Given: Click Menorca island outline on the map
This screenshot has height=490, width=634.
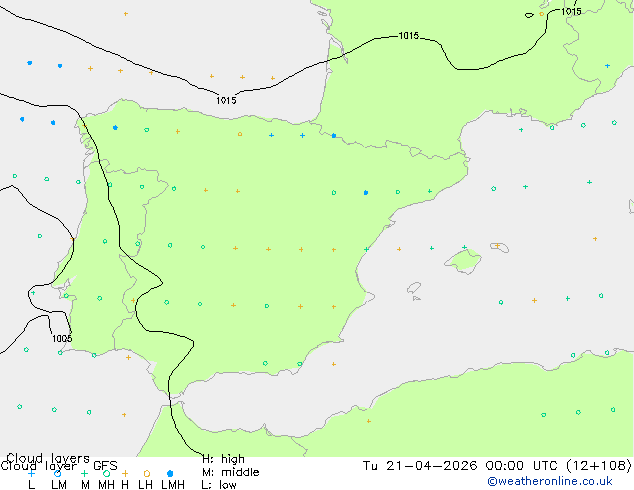Looking at the screenshot, I should [x=500, y=247].
